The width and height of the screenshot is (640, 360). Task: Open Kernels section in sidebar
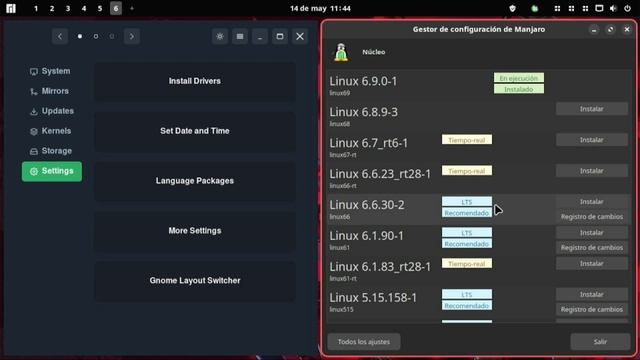(51, 131)
